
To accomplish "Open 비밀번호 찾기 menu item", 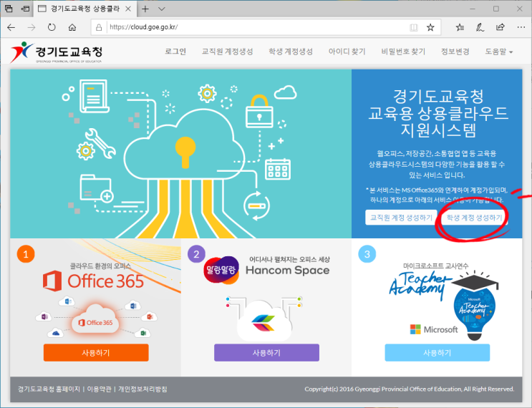I will tap(403, 52).
